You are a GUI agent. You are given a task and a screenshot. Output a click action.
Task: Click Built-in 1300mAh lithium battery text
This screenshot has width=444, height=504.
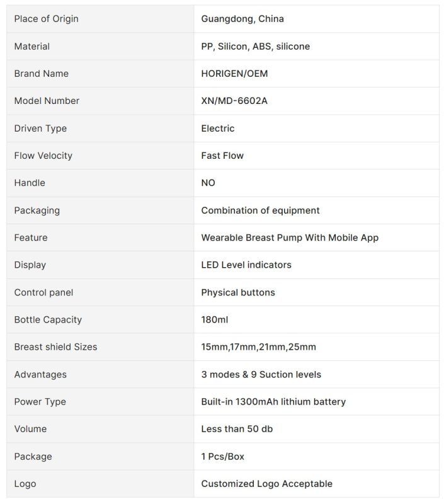273,402
